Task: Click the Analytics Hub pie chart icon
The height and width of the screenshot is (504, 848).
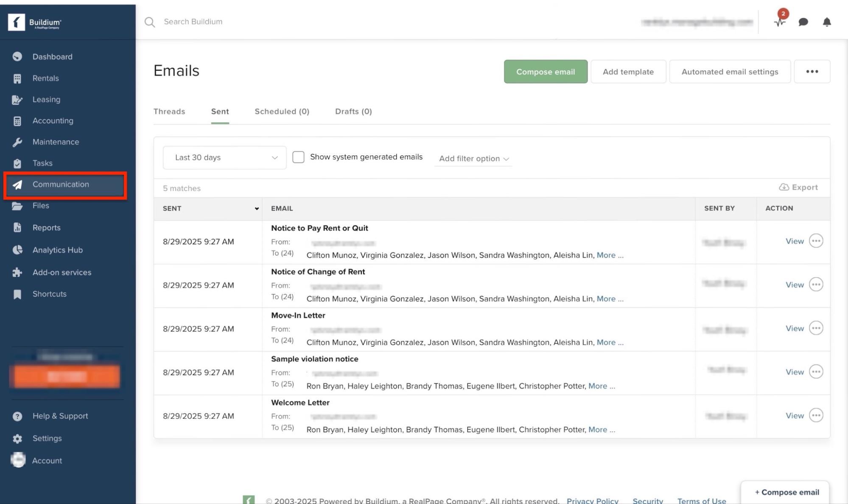Action: click(x=17, y=250)
